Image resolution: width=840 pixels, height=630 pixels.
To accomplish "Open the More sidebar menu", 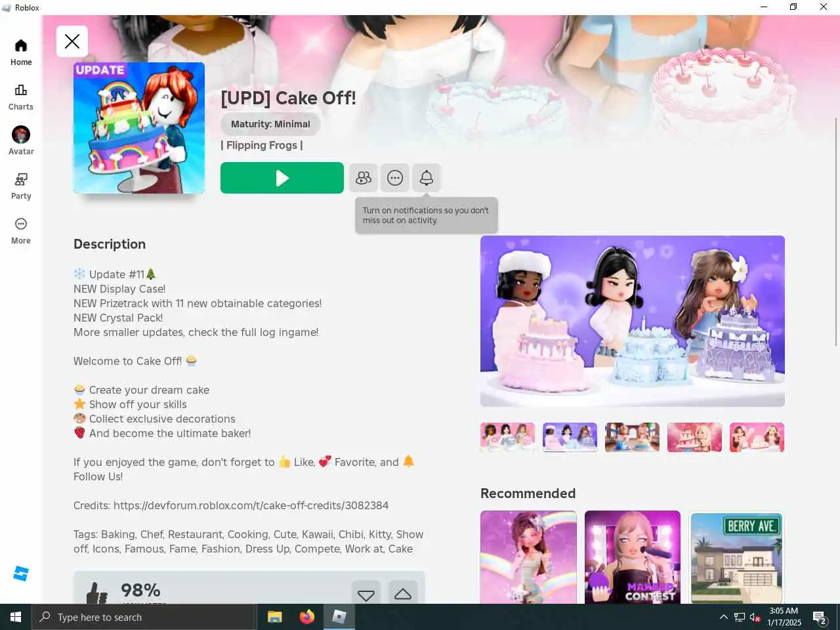I will click(x=21, y=231).
